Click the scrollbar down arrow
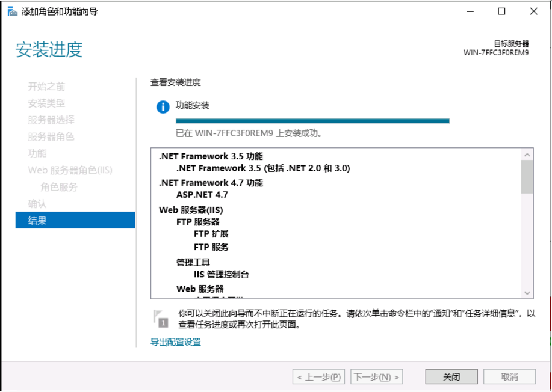This screenshot has height=392, width=552. coord(527,293)
